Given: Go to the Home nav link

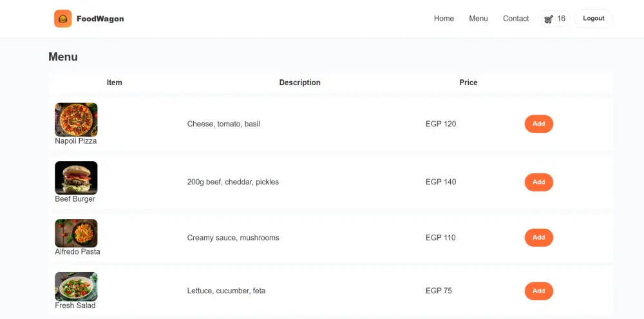Looking at the screenshot, I should 444,19.
